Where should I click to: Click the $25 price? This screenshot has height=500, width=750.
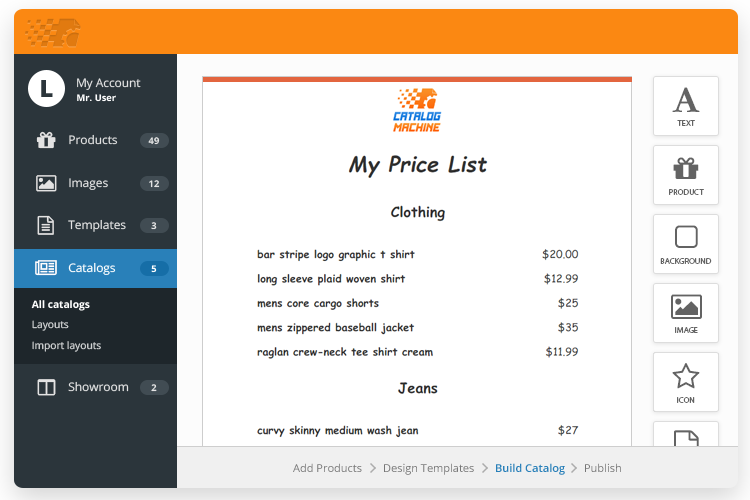(568, 303)
